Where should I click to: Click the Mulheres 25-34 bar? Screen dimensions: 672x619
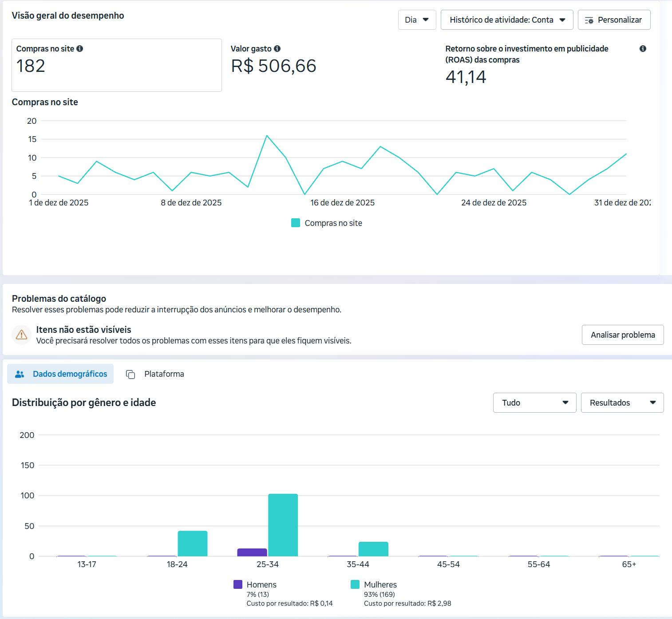click(x=283, y=525)
